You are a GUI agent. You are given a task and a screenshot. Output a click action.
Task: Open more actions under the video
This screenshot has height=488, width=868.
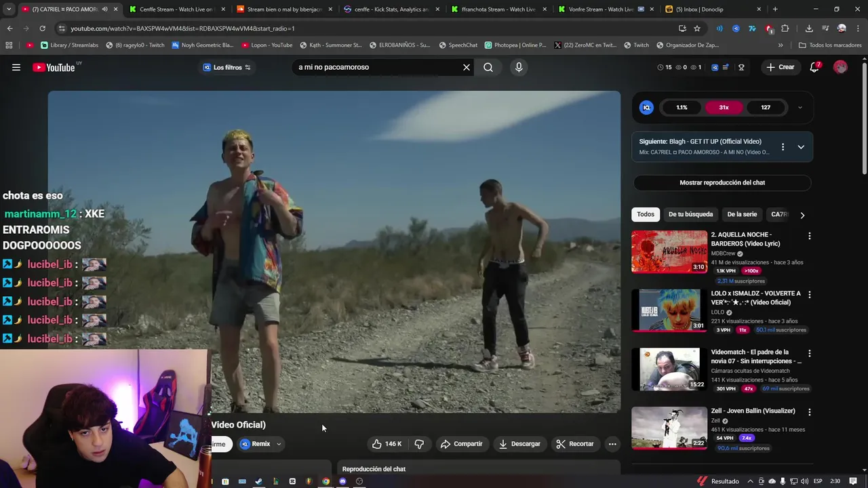pyautogui.click(x=612, y=444)
